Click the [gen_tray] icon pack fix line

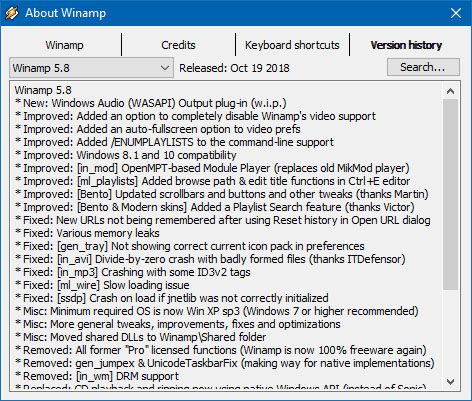(190, 246)
